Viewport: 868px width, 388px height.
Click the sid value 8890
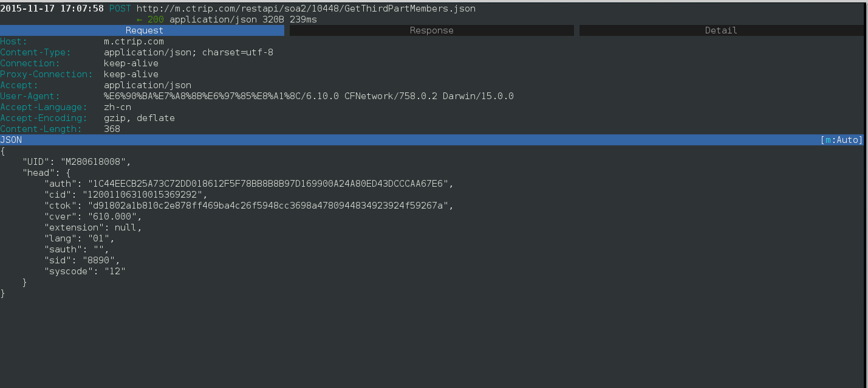tap(99, 260)
